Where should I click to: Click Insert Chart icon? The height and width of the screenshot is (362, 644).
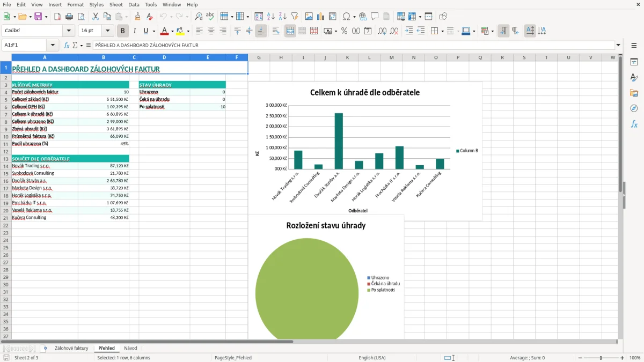(321, 17)
